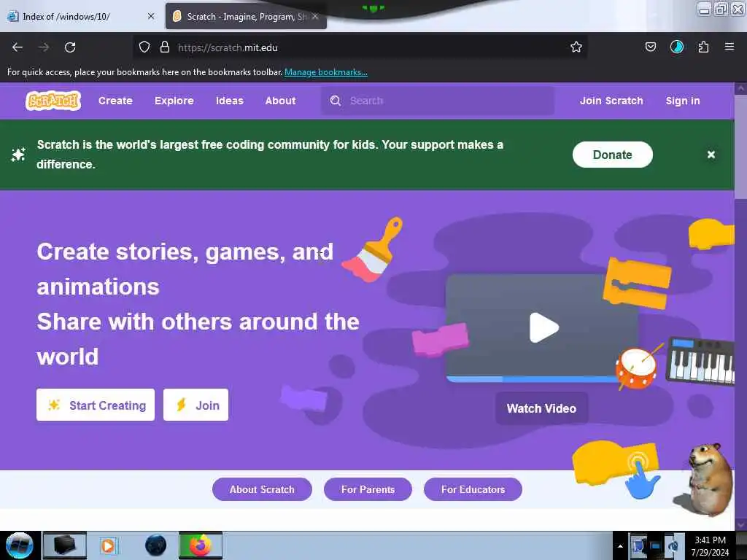The width and height of the screenshot is (747, 560).
Task: Open the Windows Start orb
Action: pos(20,545)
